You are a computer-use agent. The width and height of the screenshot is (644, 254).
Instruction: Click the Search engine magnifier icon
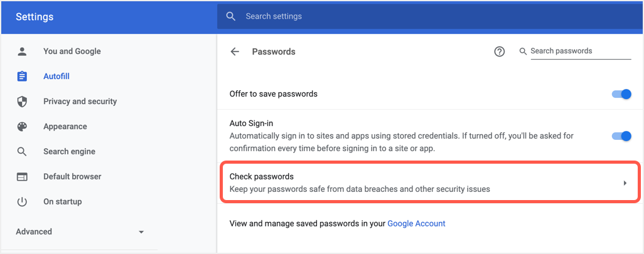[x=22, y=152]
